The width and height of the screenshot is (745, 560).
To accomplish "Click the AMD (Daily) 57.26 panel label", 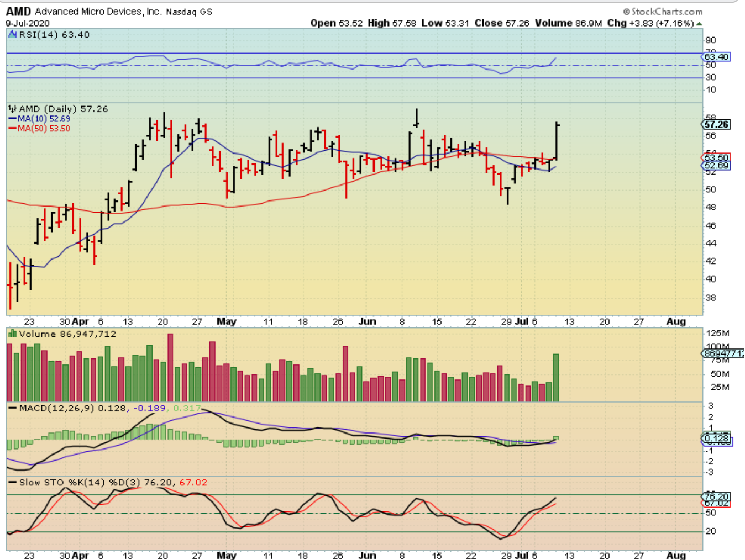I will (64, 109).
